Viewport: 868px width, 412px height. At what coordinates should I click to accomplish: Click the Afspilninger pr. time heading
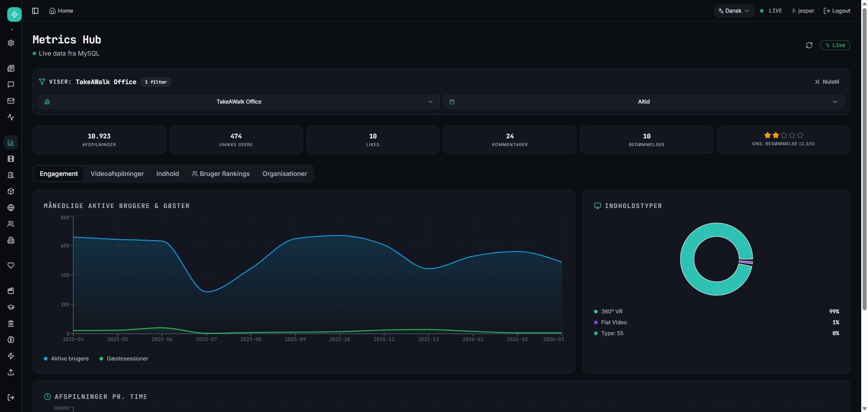click(101, 397)
